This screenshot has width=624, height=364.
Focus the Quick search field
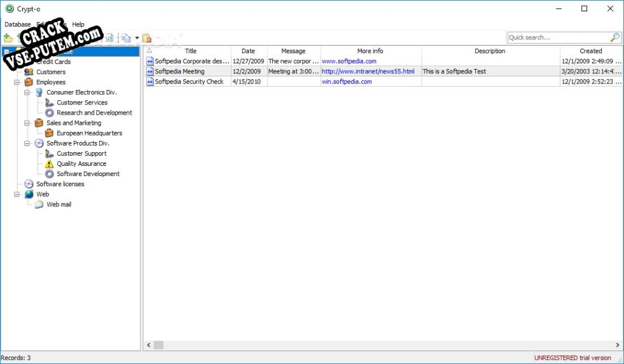click(559, 38)
